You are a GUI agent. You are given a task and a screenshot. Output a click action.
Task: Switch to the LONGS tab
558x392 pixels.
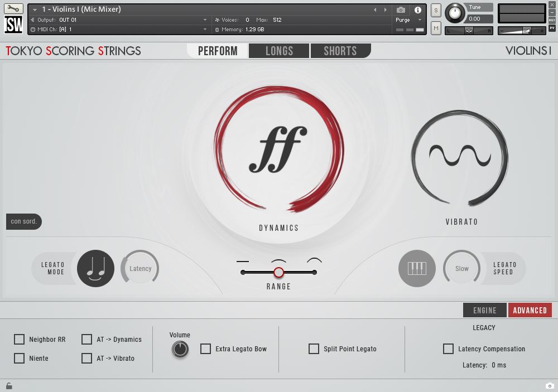tap(279, 51)
